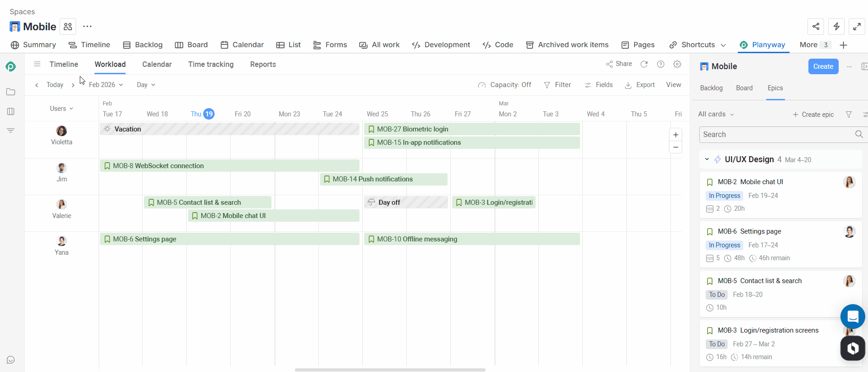Toggle the hamburger menu beside Timeline
868x372 pixels.
[37, 64]
